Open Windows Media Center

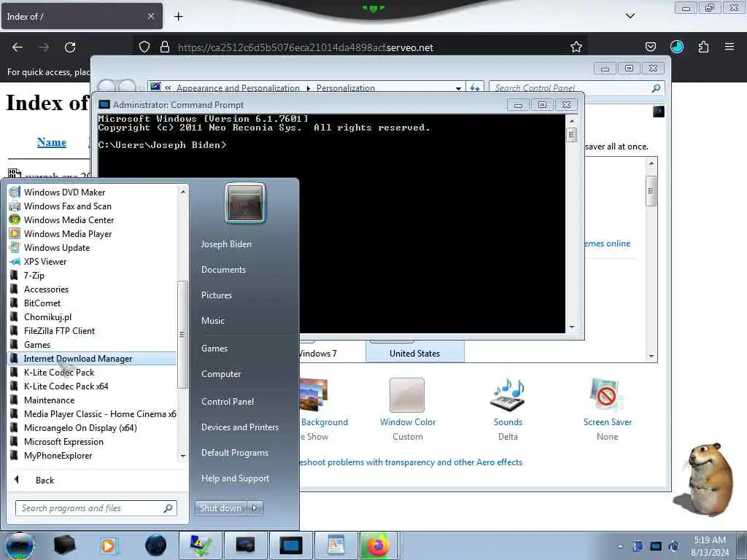pyautogui.click(x=69, y=220)
